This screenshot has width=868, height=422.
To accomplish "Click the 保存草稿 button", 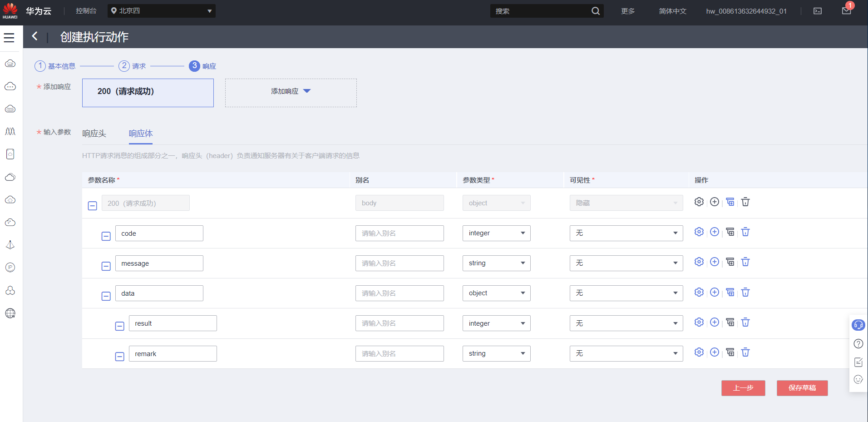I will (802, 388).
